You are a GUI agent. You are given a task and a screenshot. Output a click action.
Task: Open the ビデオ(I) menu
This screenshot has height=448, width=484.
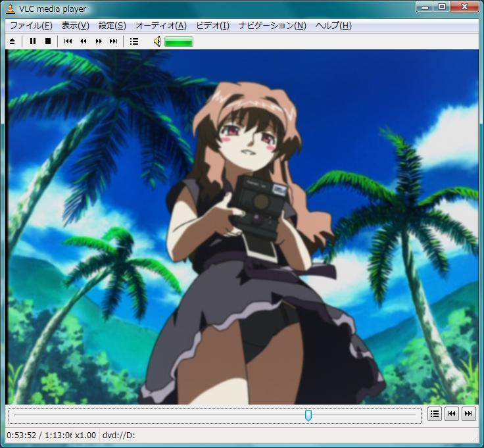click(x=212, y=26)
